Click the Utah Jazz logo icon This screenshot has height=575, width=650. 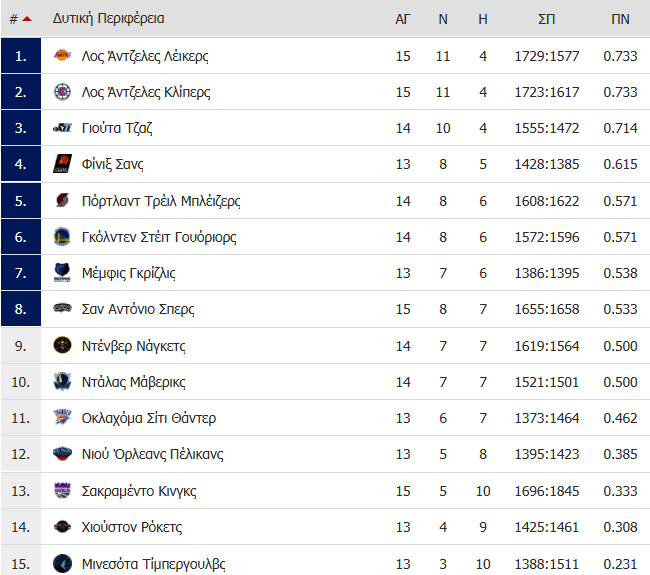click(62, 128)
